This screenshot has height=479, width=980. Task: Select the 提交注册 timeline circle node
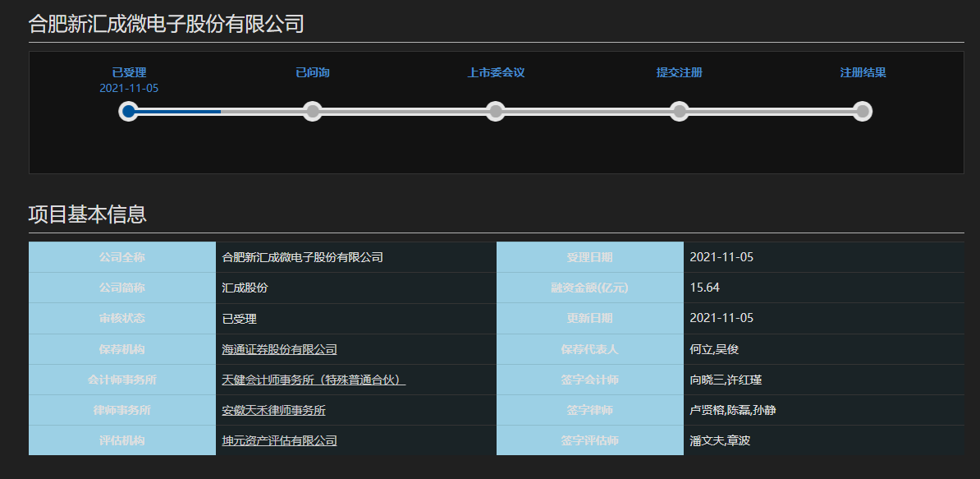pyautogui.click(x=679, y=111)
